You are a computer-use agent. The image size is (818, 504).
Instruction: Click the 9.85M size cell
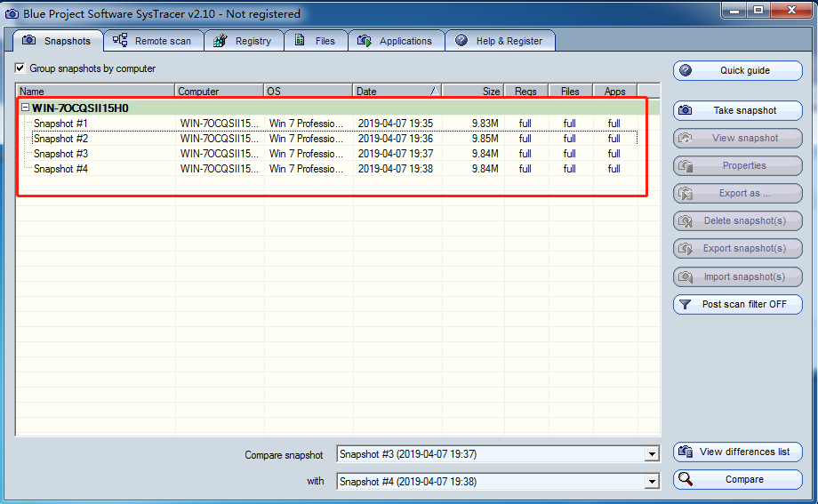pyautogui.click(x=485, y=139)
